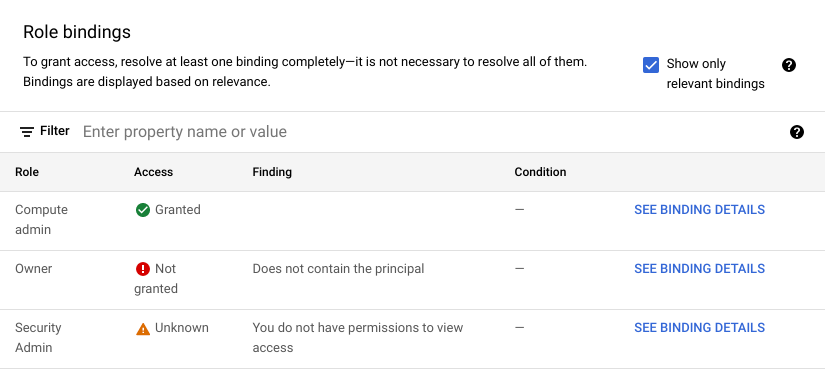
Task: See binding details for Security Admin
Action: click(699, 327)
